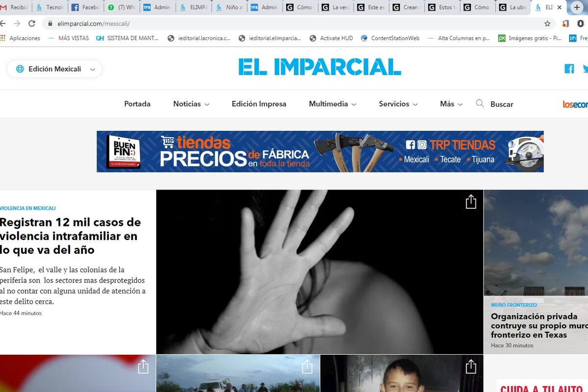Go forward in browser history
Image resolution: width=588 pixels, height=392 pixels.
[17, 24]
